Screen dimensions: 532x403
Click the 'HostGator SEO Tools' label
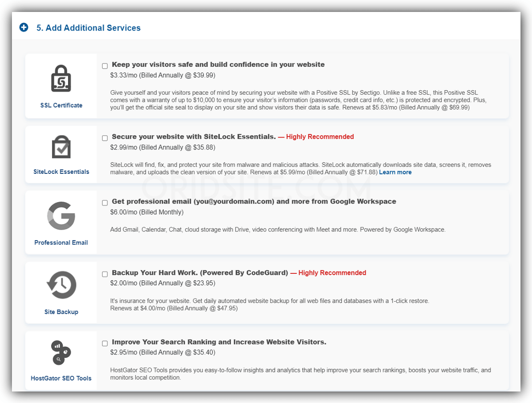(x=61, y=378)
